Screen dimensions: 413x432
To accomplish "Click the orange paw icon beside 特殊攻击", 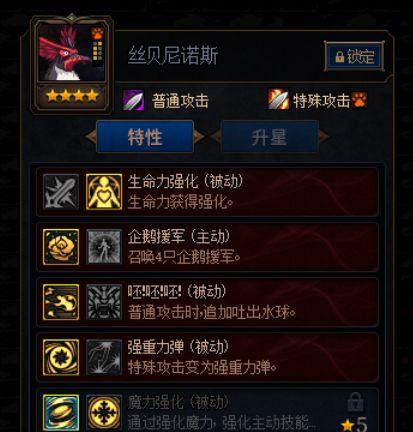I will click(x=359, y=100).
